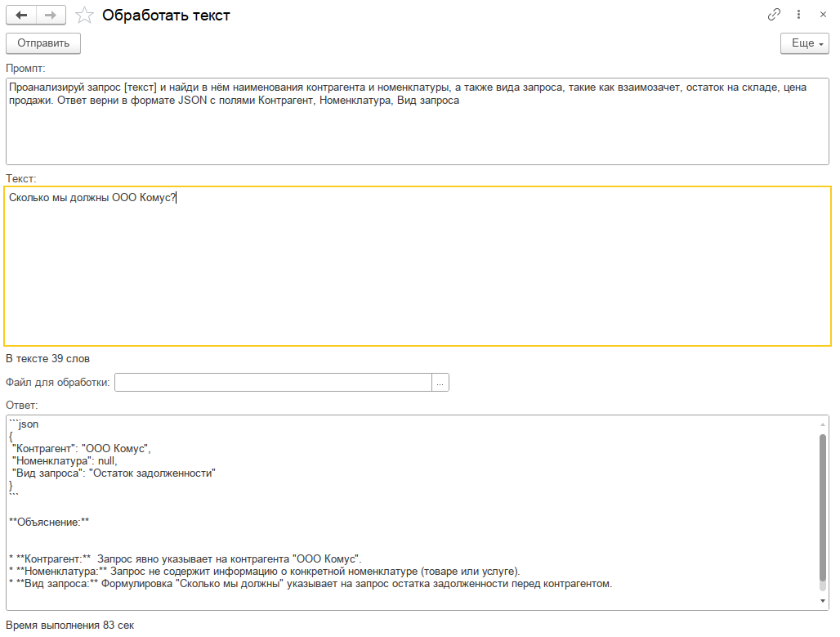
Task: Click the 'Файл для обработки:' label
Action: pyautogui.click(x=57, y=383)
